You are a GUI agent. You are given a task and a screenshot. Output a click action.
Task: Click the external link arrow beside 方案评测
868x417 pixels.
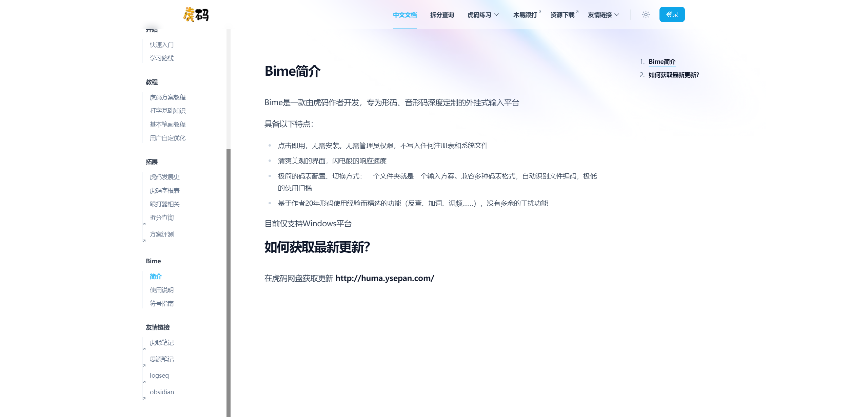(144, 241)
